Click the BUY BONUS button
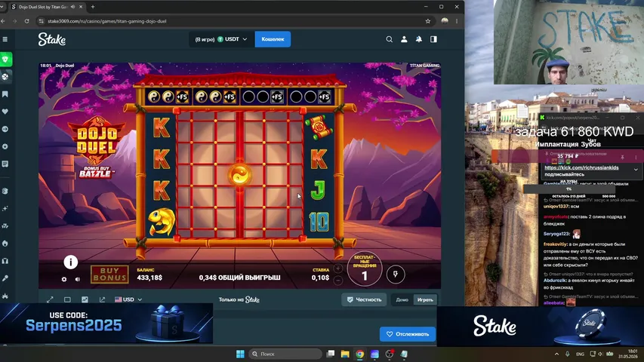 coord(109,275)
